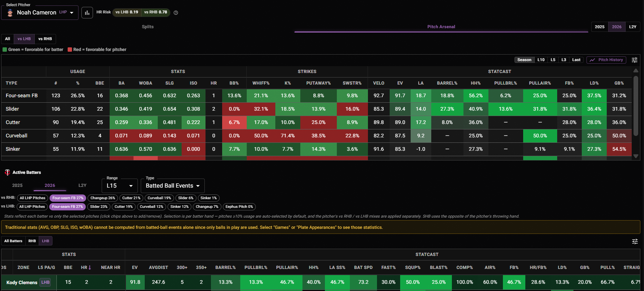
Task: Click the Twins team logo icon
Action: pos(7,172)
